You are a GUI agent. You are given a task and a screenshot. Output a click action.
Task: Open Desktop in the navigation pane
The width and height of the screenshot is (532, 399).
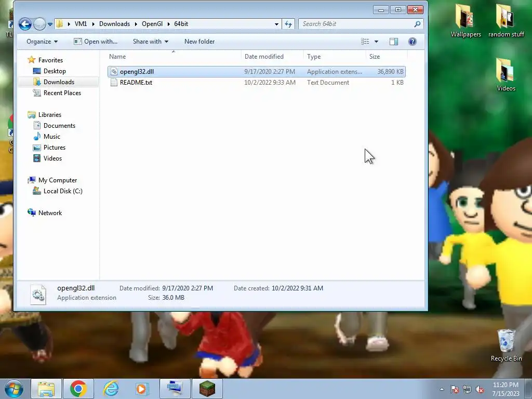click(x=55, y=71)
